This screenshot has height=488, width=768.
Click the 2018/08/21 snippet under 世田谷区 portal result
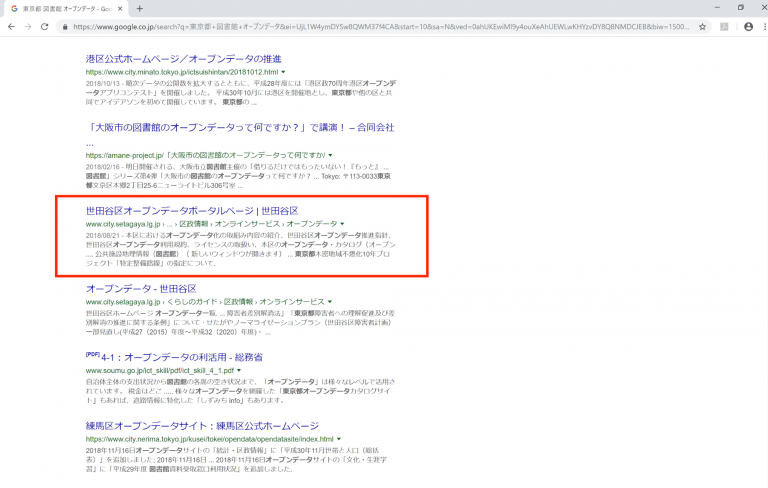pos(240,249)
